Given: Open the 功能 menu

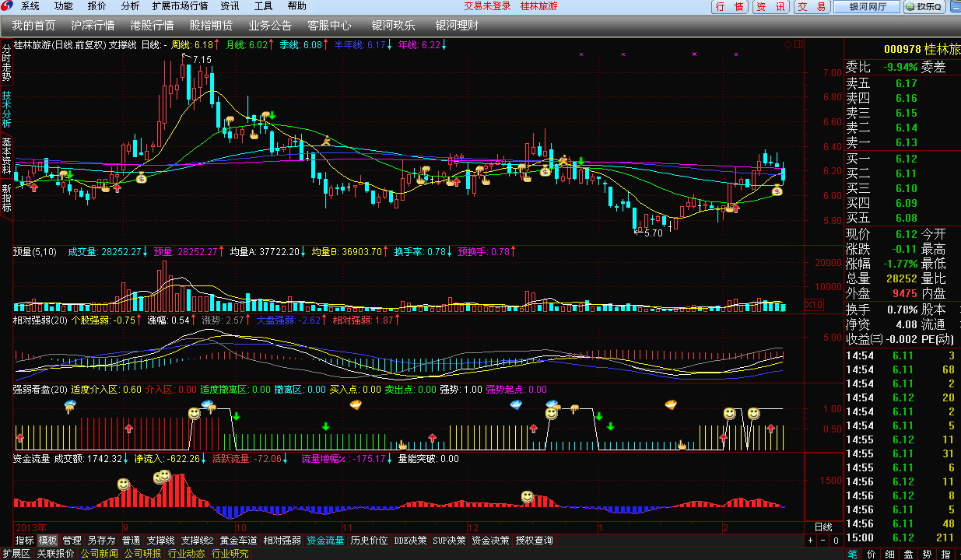Looking at the screenshot, I should pyautogui.click(x=63, y=6).
